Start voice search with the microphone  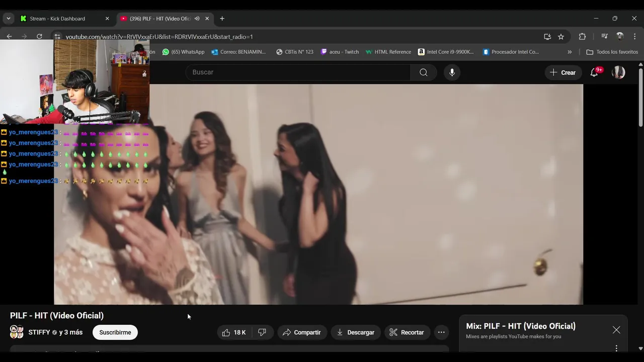click(452, 72)
